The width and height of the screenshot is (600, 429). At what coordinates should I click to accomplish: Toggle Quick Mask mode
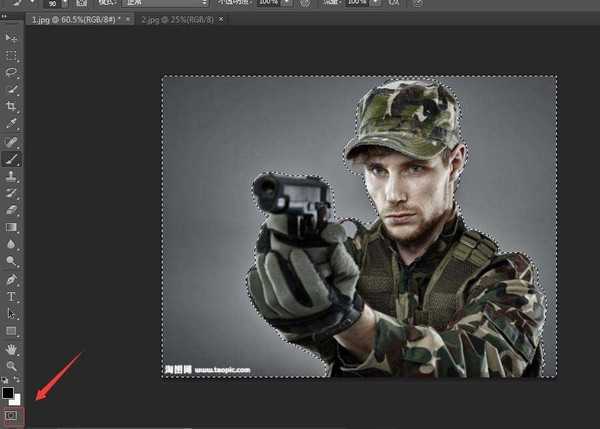coord(12,413)
